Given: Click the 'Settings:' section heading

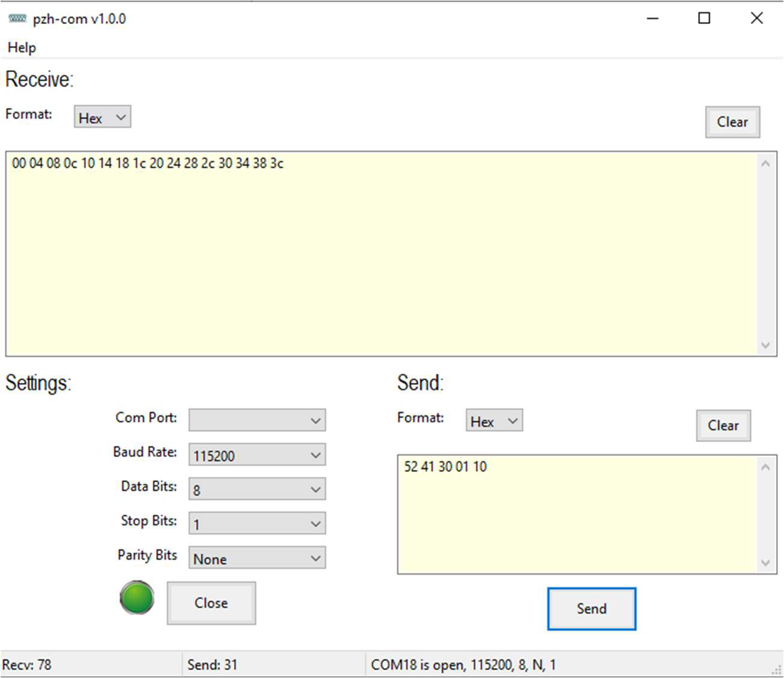Looking at the screenshot, I should (38, 383).
